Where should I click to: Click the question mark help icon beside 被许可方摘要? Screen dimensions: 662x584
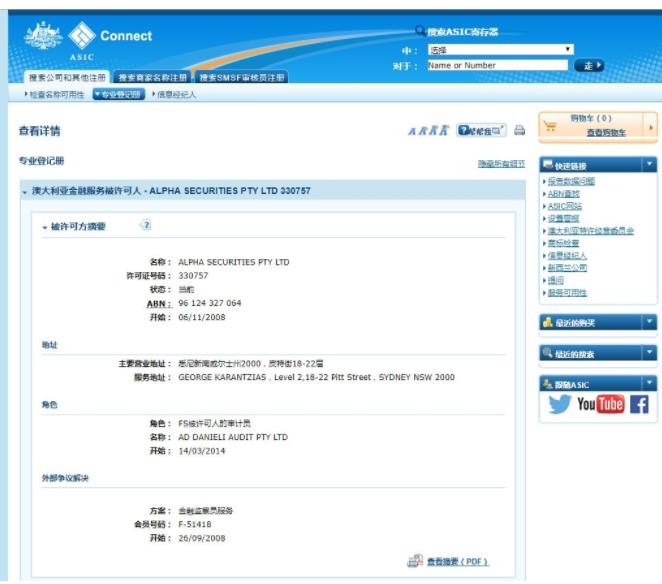[146, 226]
